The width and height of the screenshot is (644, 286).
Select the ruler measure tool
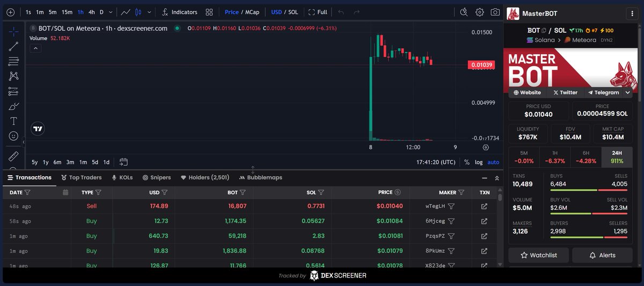click(x=14, y=156)
